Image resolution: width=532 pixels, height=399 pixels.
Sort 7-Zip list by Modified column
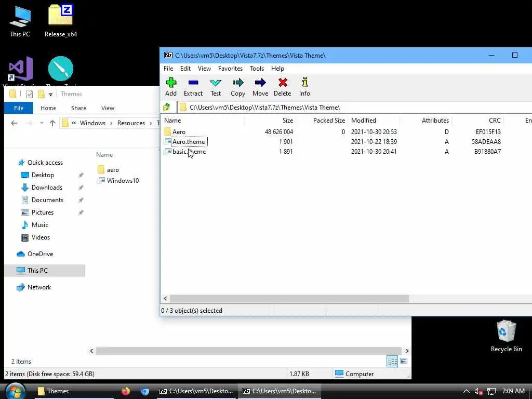[374, 121]
